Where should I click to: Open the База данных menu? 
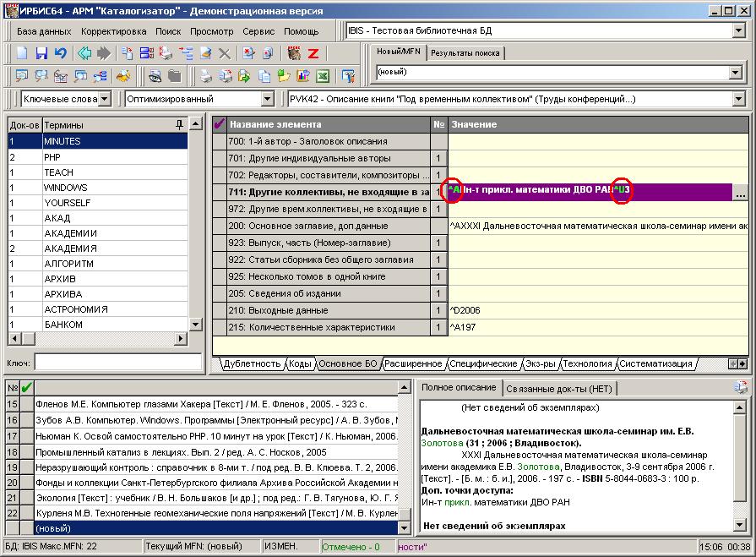coord(44,31)
